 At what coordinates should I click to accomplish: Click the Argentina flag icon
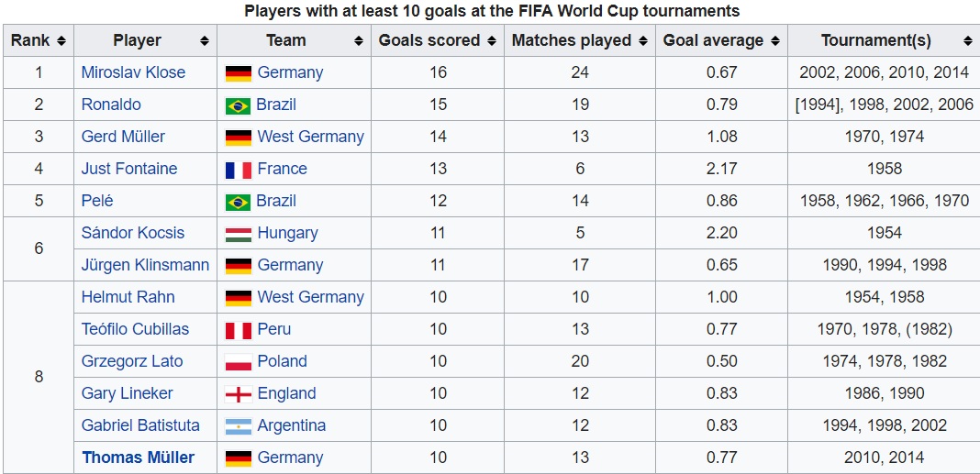[238, 426]
